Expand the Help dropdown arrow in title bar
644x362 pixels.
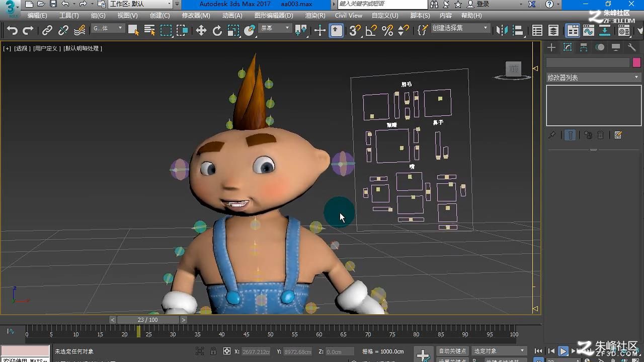point(558,4)
